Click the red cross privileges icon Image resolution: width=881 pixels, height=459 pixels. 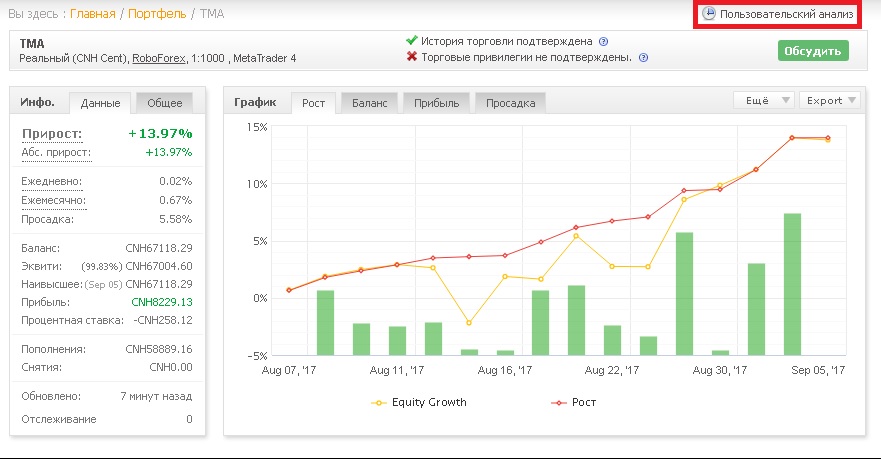click(x=412, y=57)
